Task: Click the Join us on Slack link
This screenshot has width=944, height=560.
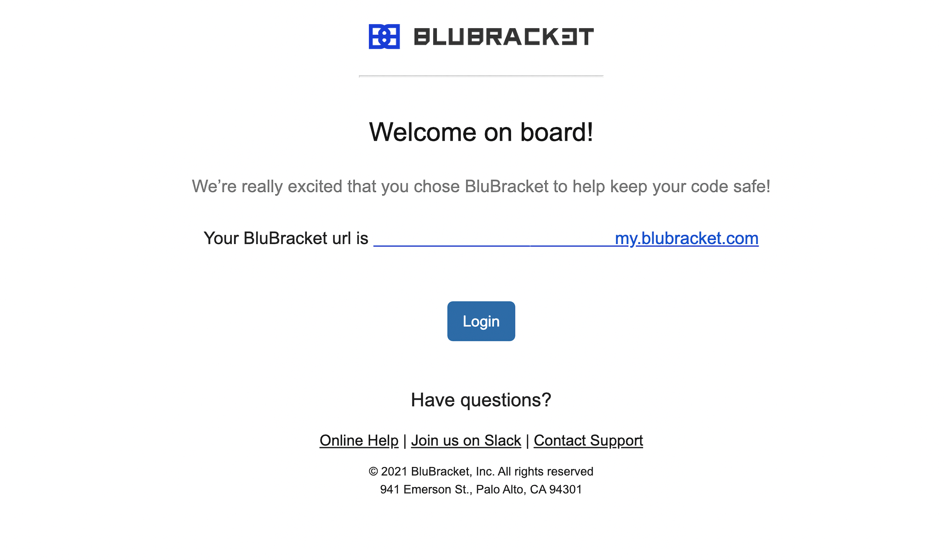Action: (x=466, y=439)
